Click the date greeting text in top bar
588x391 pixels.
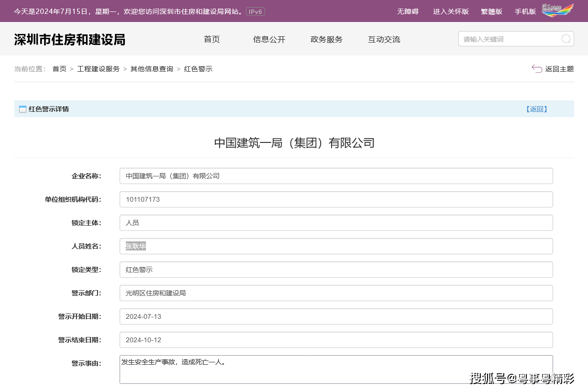(x=128, y=11)
